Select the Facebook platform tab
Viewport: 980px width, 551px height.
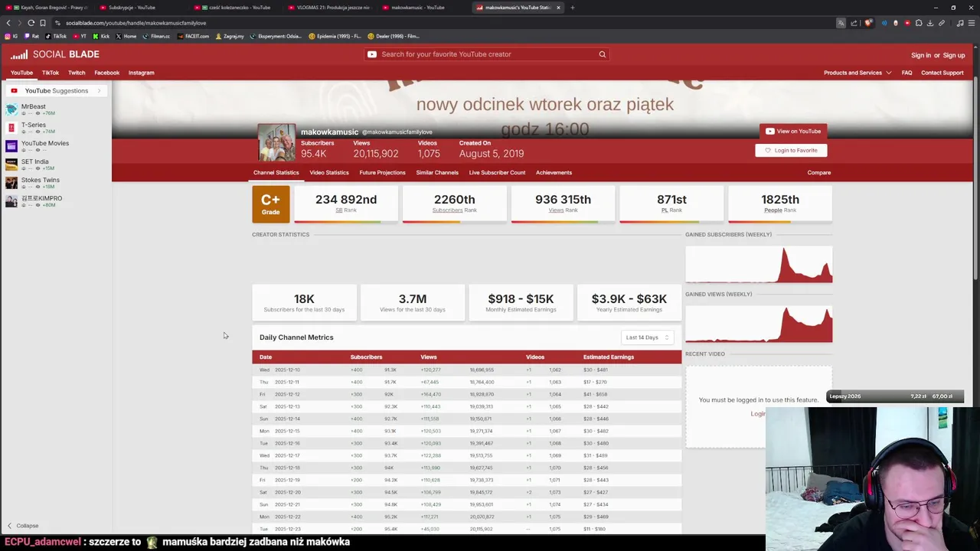point(107,73)
